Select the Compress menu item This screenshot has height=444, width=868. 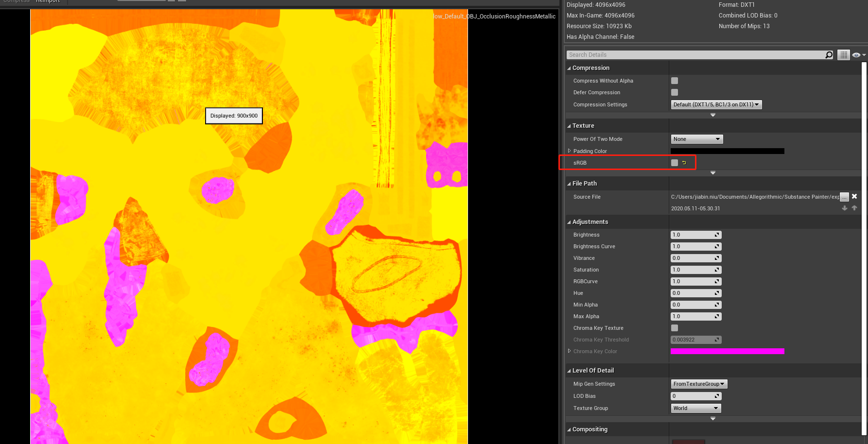click(x=17, y=1)
